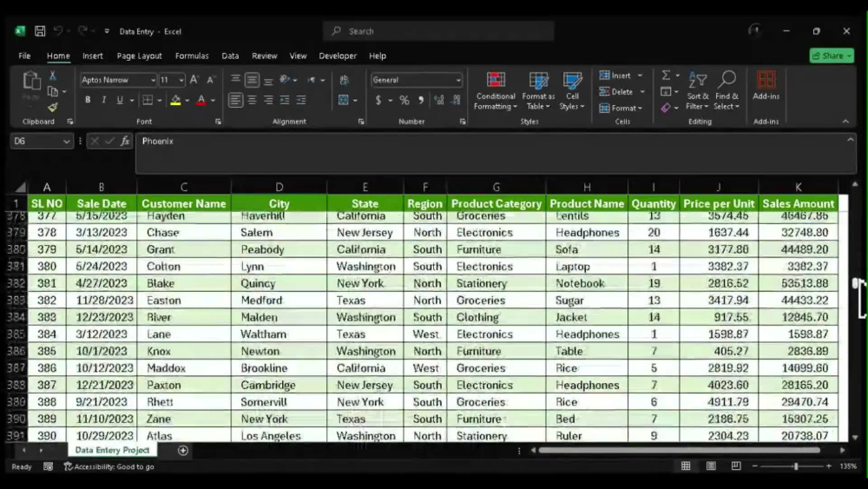Click the green Share button

(x=832, y=56)
